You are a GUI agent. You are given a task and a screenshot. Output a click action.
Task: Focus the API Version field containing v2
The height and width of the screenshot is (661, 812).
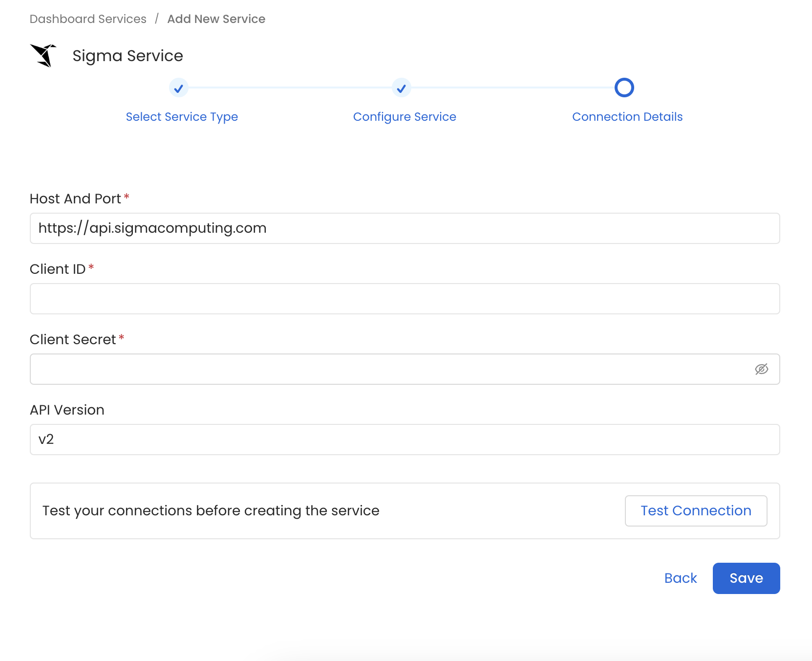click(405, 440)
